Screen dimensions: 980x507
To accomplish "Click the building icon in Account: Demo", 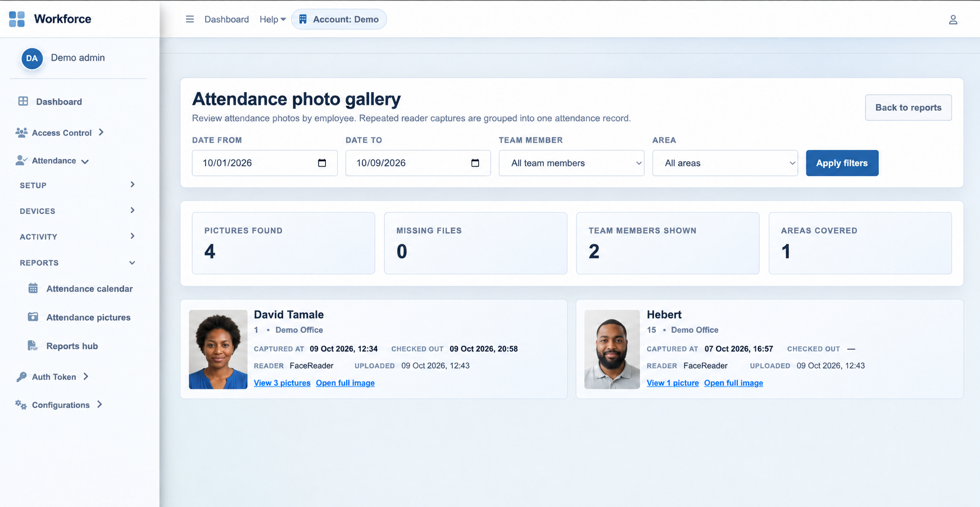I will tap(303, 19).
